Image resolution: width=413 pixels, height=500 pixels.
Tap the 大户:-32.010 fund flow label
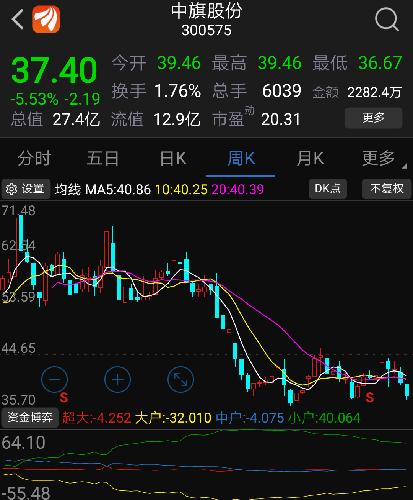pyautogui.click(x=173, y=418)
